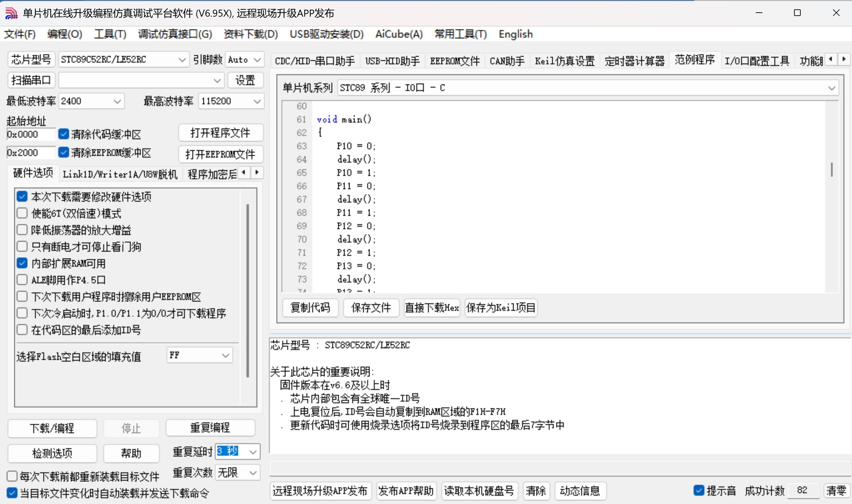Switch to EEPROM文件 tab
Image resolution: width=852 pixels, height=504 pixels.
455,61
